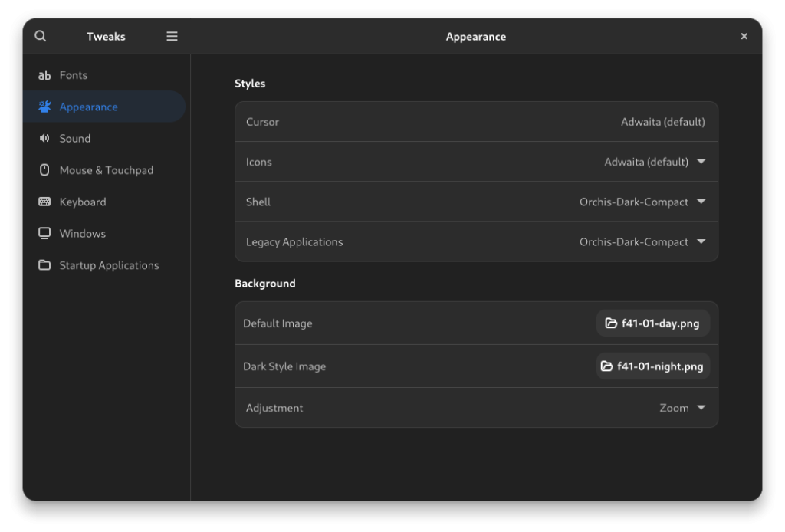Switch to the Fonts section label
This screenshot has width=785, height=532.
(x=74, y=75)
